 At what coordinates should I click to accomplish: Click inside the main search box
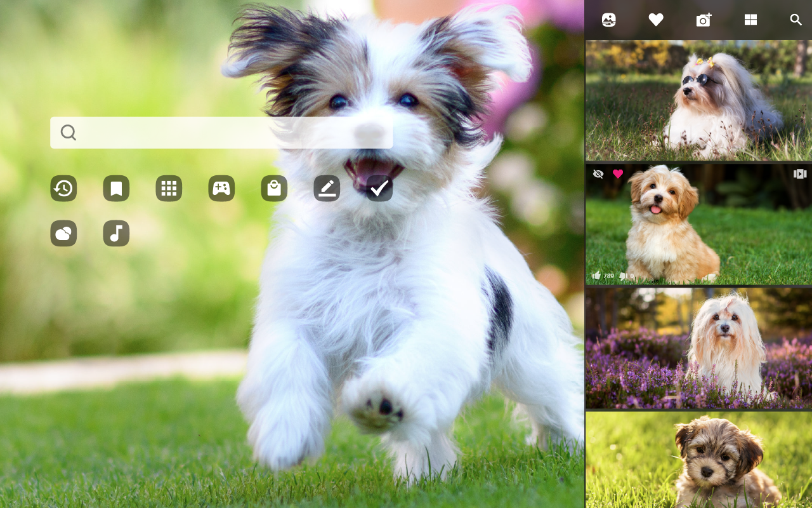click(221, 133)
